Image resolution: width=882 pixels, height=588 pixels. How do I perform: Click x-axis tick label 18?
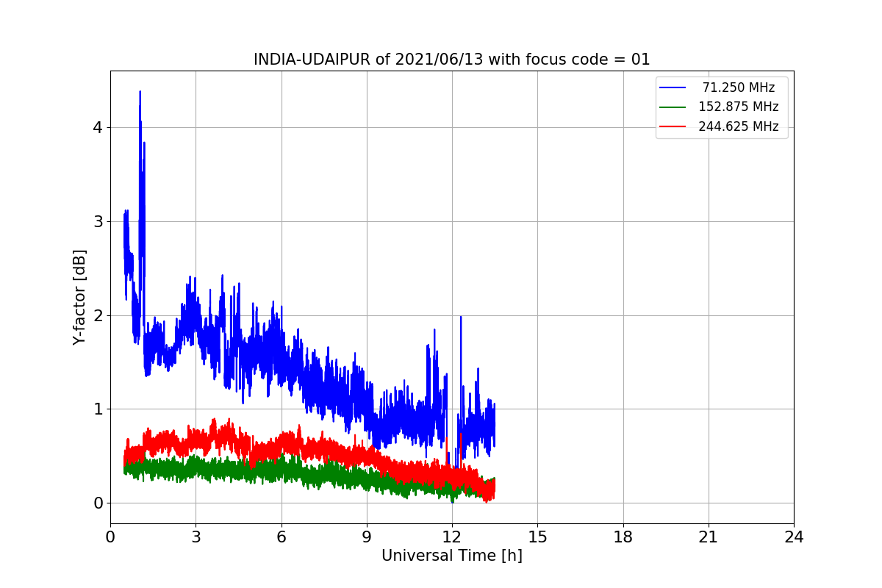[x=623, y=537]
